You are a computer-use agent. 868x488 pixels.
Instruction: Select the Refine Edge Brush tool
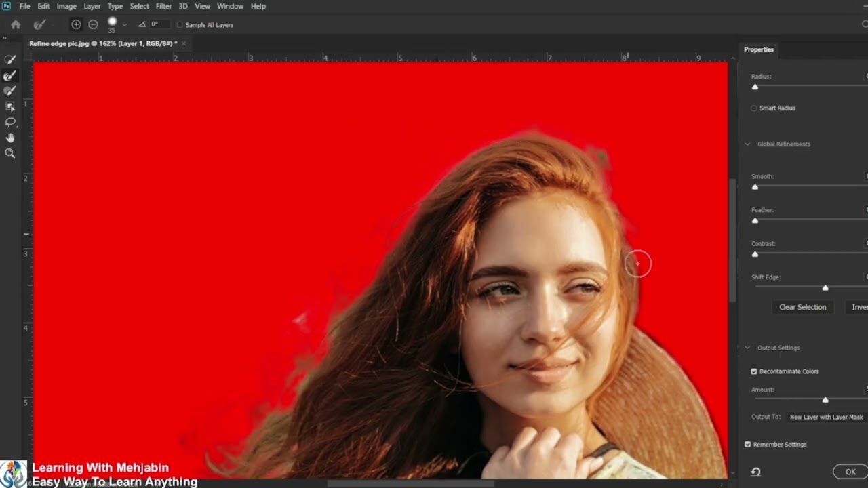point(10,76)
